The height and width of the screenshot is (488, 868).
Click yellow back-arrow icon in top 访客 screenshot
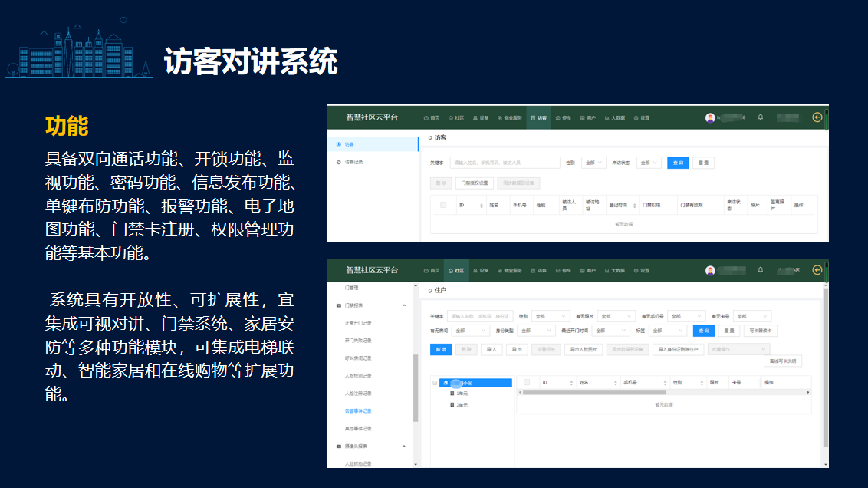point(817,117)
